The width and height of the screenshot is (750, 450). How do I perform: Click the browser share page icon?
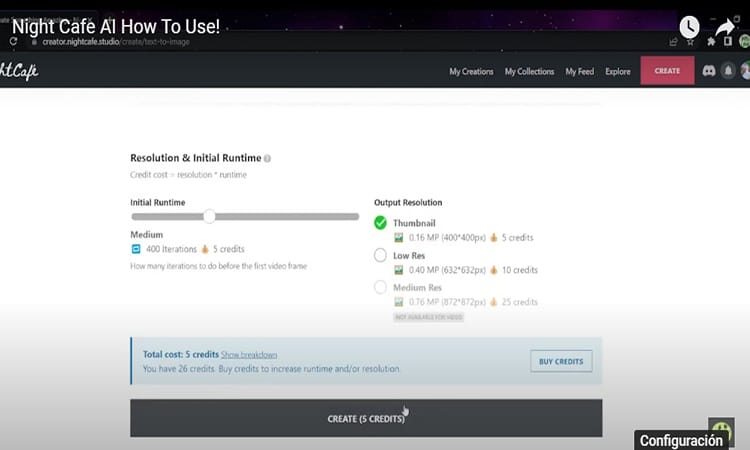pyautogui.click(x=673, y=42)
